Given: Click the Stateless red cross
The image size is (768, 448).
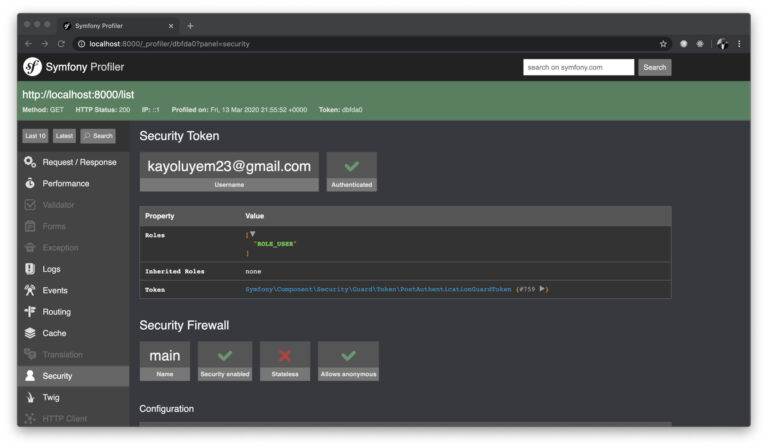Looking at the screenshot, I should (x=285, y=355).
